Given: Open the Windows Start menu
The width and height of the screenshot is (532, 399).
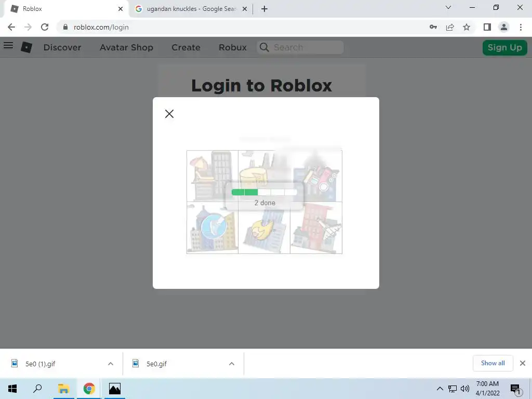Looking at the screenshot, I should pyautogui.click(x=12, y=389).
